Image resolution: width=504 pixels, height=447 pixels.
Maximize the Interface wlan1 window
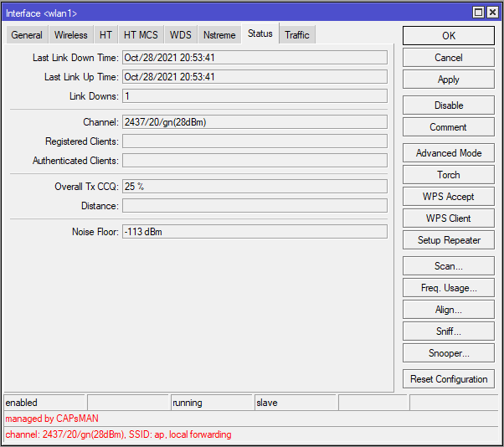coord(478,13)
